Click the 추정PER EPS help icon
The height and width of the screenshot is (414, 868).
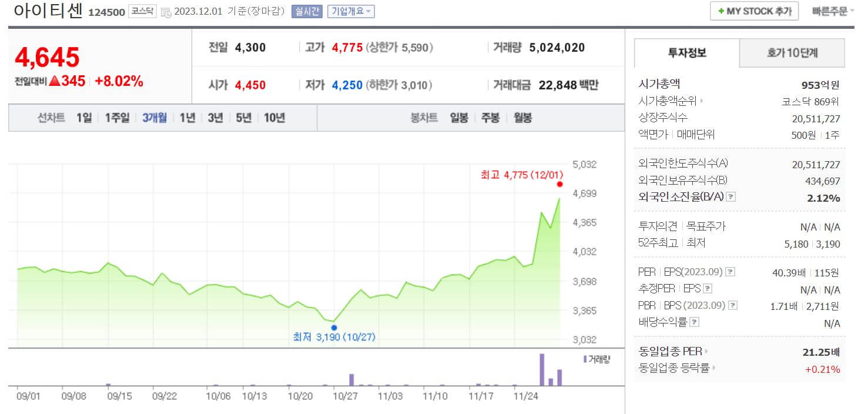(x=707, y=289)
